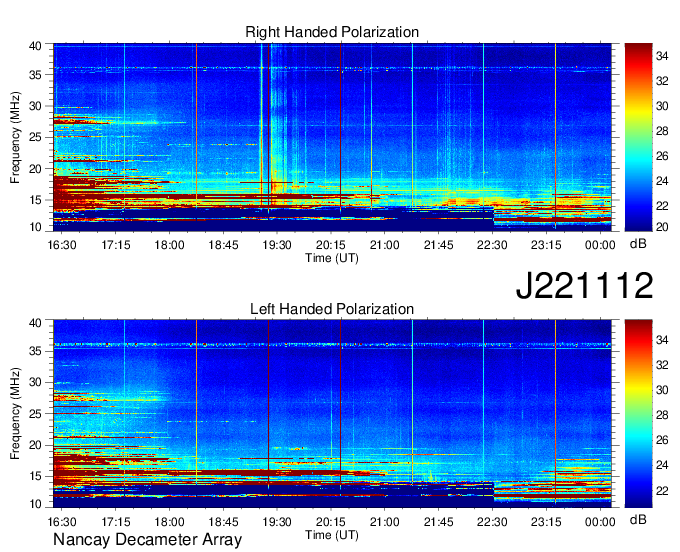Click the "dB" unit label under bottom colorbar
680x552 pixels.
[638, 519]
